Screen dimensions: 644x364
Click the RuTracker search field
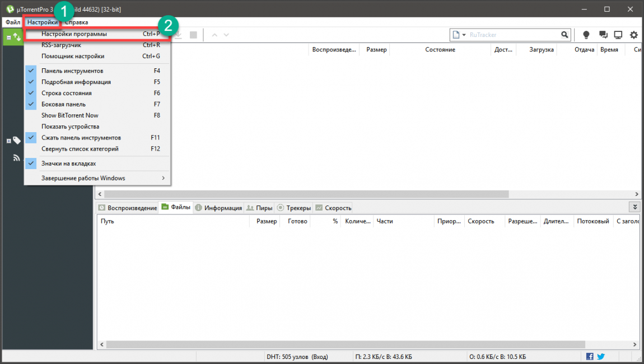coord(512,35)
